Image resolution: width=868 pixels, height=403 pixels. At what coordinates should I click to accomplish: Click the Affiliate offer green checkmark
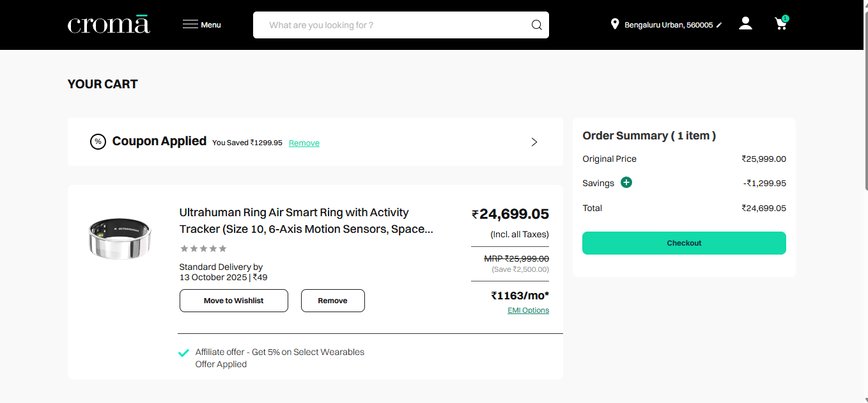pyautogui.click(x=183, y=352)
